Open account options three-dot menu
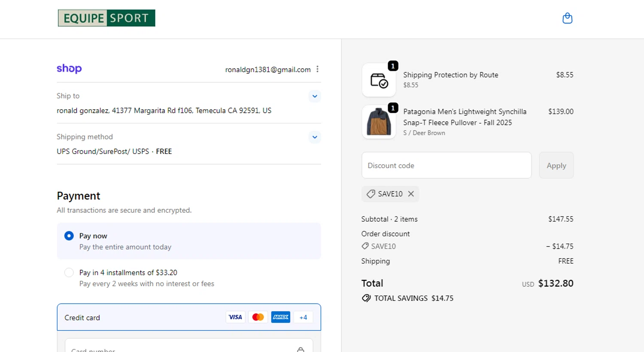This screenshot has width=644, height=352. click(x=317, y=69)
